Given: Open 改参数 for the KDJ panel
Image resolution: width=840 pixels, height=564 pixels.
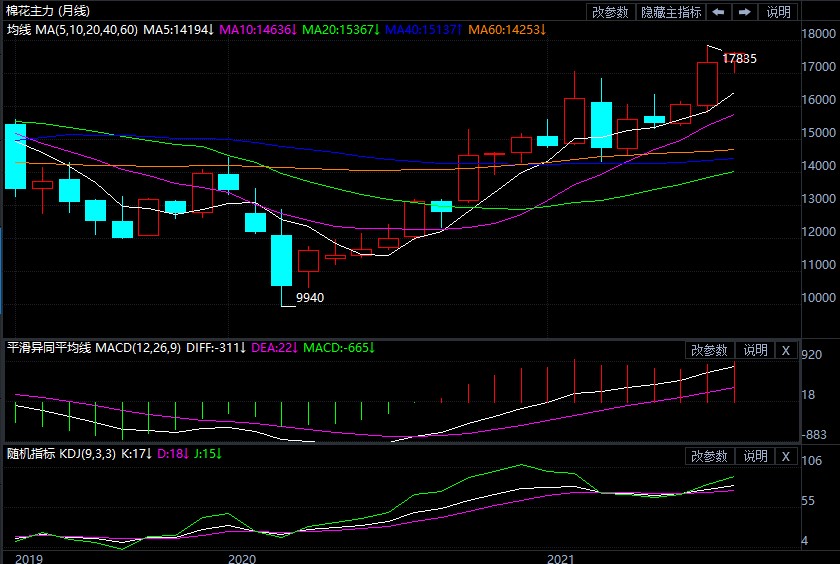Looking at the screenshot, I should click(709, 456).
